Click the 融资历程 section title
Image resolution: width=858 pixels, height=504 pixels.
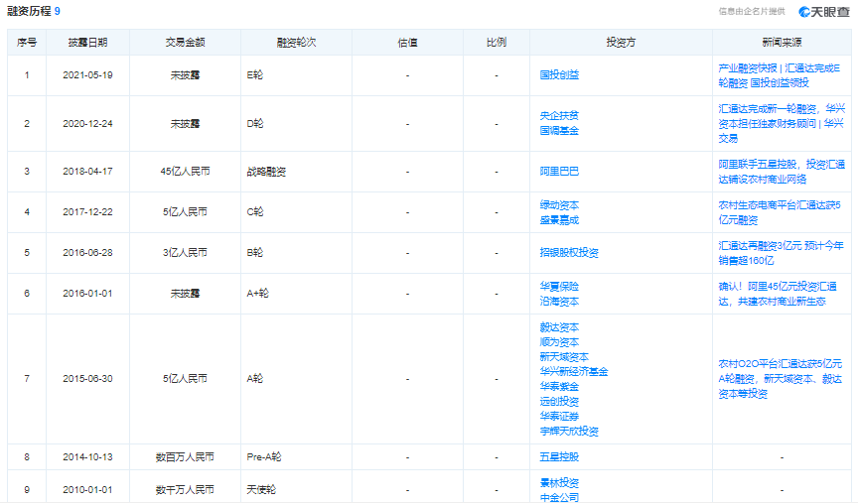click(x=29, y=11)
